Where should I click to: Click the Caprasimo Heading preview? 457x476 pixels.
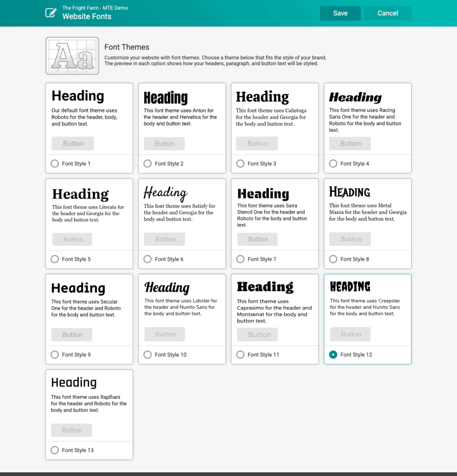click(265, 286)
